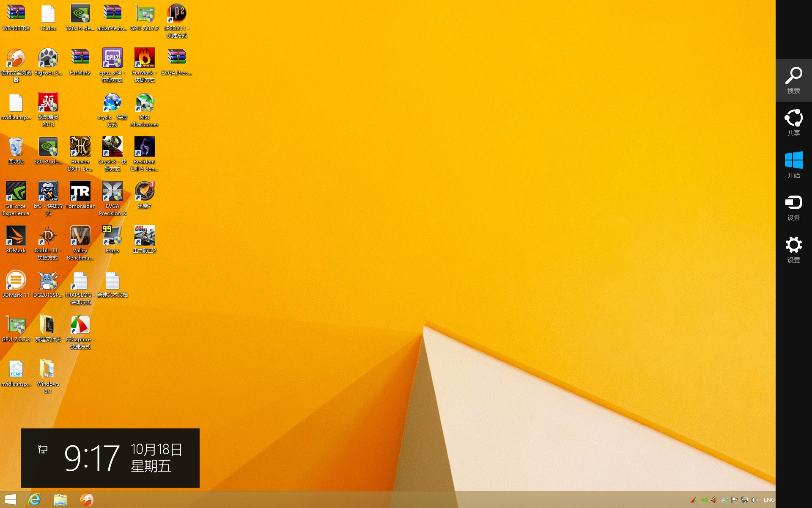Select the Fraps icon
The height and width of the screenshot is (508, 812).
click(x=112, y=240)
